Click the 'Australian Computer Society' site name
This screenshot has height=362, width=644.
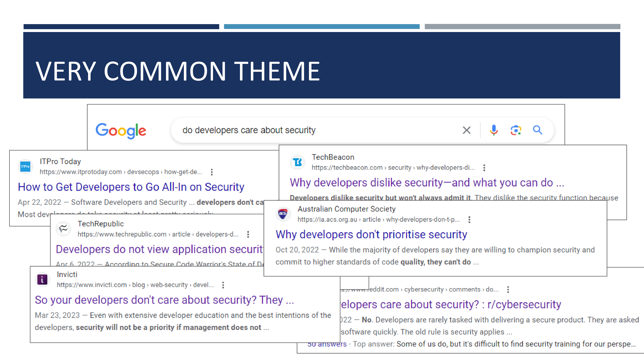tap(346, 209)
